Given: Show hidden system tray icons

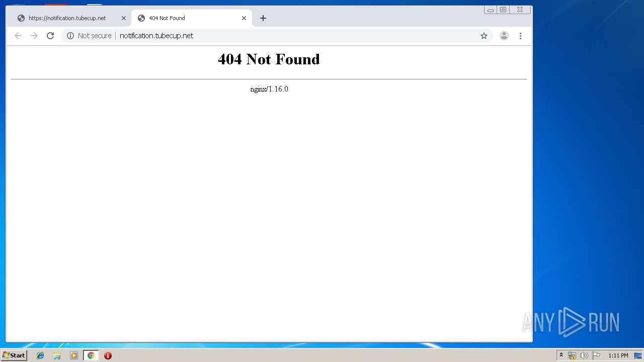Looking at the screenshot, I should click(x=561, y=355).
